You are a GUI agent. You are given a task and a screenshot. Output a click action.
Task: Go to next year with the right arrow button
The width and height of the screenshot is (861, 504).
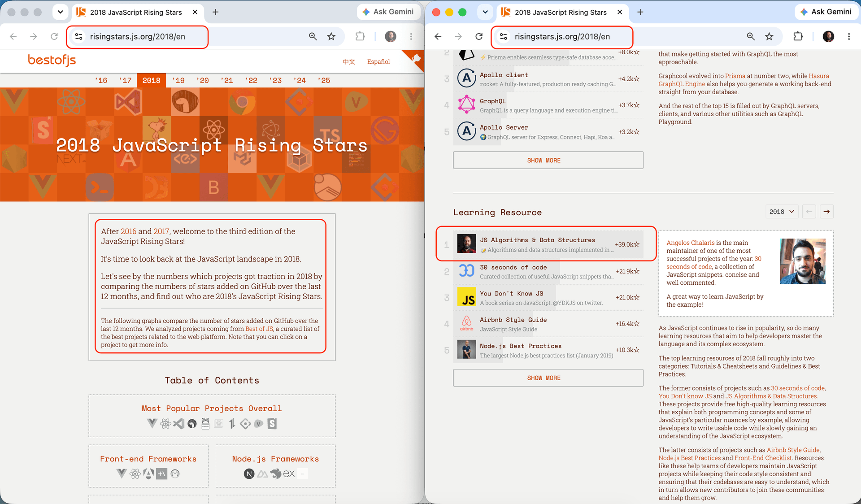[826, 212]
